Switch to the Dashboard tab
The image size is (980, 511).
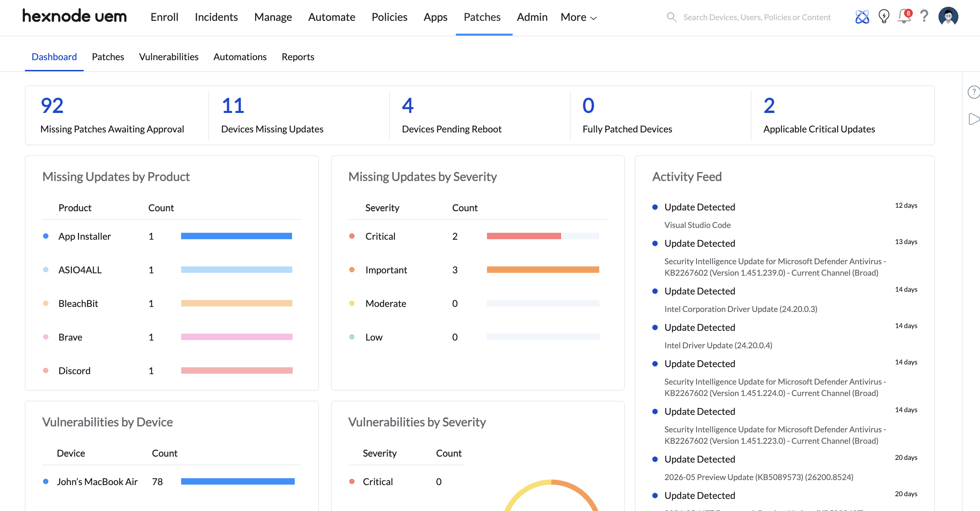[x=54, y=57]
